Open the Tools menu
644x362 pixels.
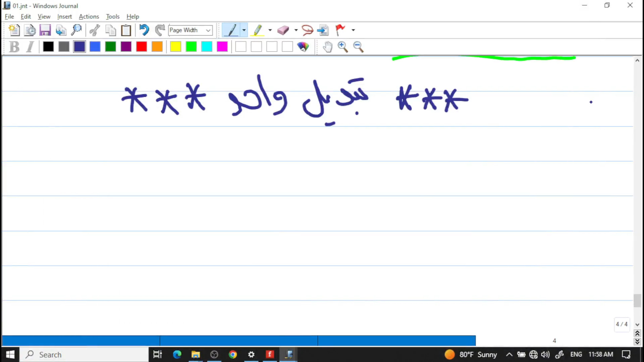tap(113, 16)
